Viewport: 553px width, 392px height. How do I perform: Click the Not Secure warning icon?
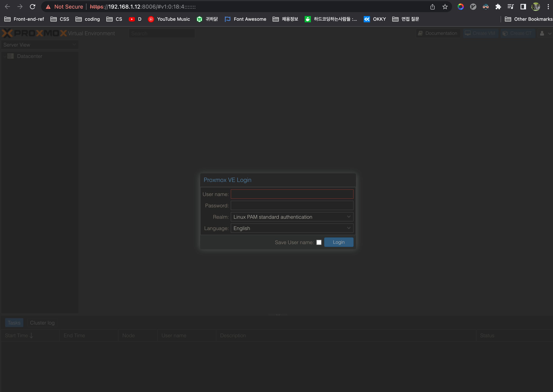(x=48, y=7)
